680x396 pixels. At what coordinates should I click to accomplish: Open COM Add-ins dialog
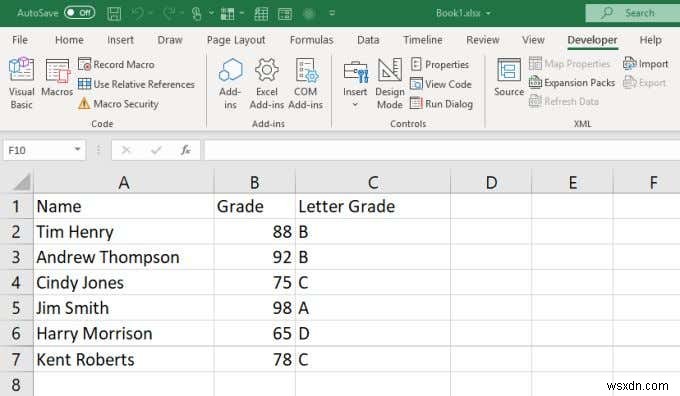click(305, 83)
